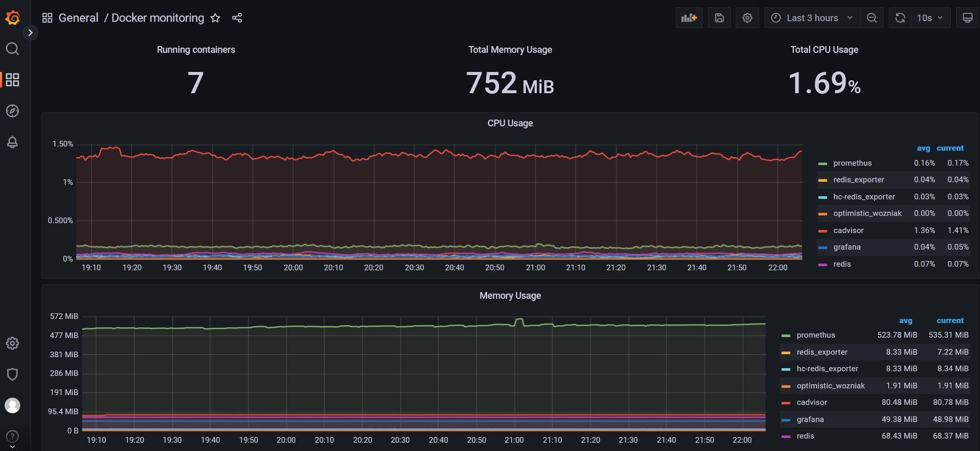Click the 7 running containers stat value
980x451 pixels.
pyautogui.click(x=196, y=83)
